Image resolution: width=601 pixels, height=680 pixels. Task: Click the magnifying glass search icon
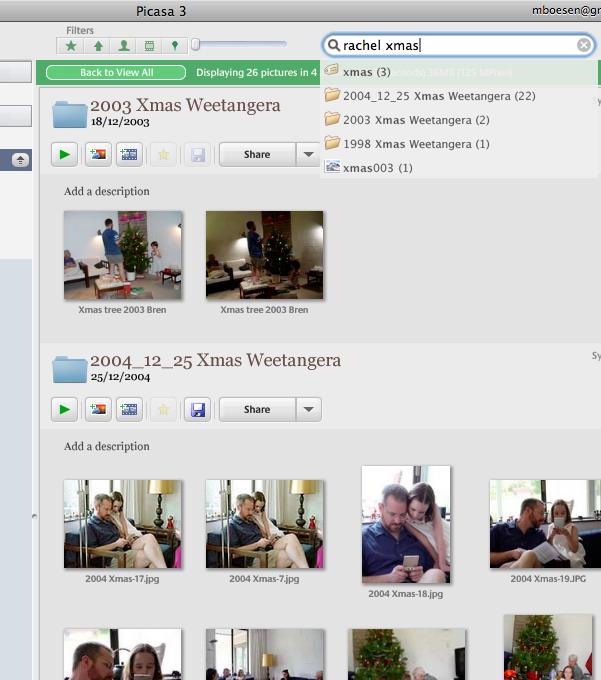coord(333,45)
